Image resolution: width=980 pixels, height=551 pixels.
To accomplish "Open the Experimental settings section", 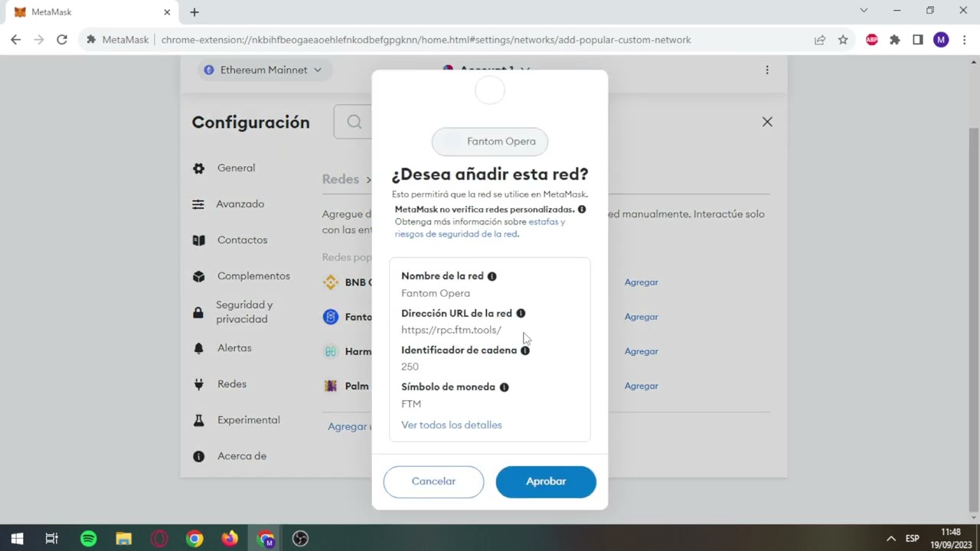I will click(x=249, y=419).
